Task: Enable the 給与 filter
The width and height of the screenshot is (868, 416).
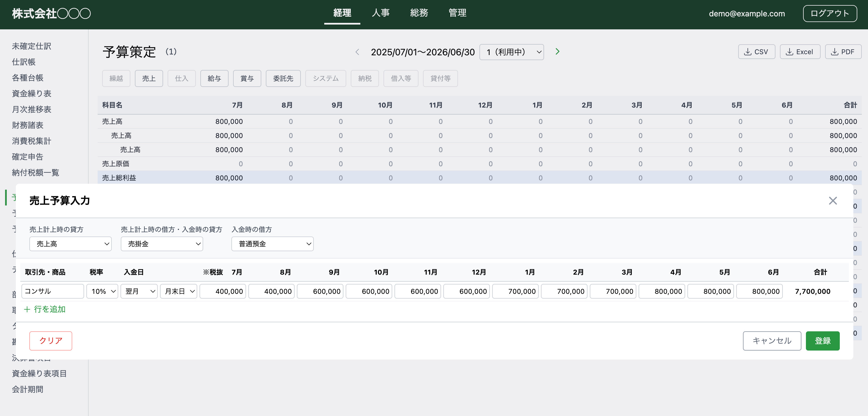Action: pyautogui.click(x=214, y=78)
